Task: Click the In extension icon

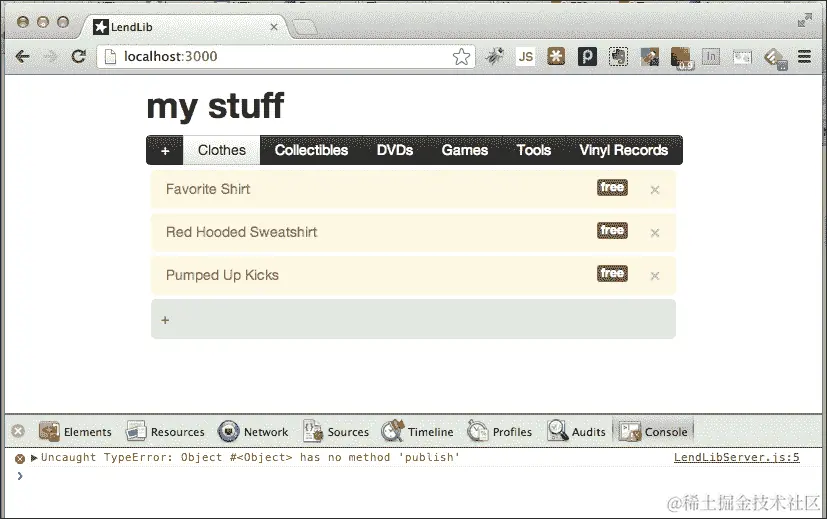Action: point(711,56)
